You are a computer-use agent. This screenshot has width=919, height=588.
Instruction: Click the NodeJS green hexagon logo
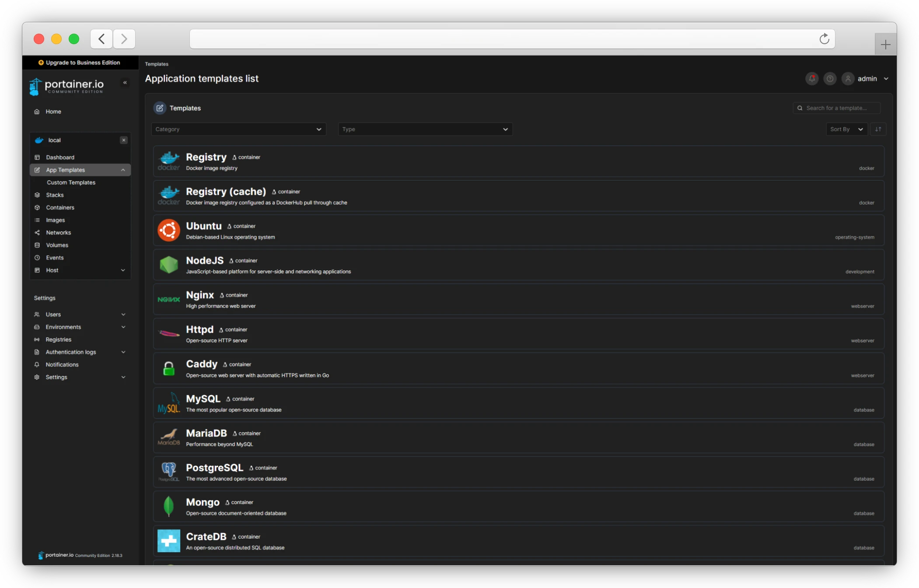[x=169, y=265]
